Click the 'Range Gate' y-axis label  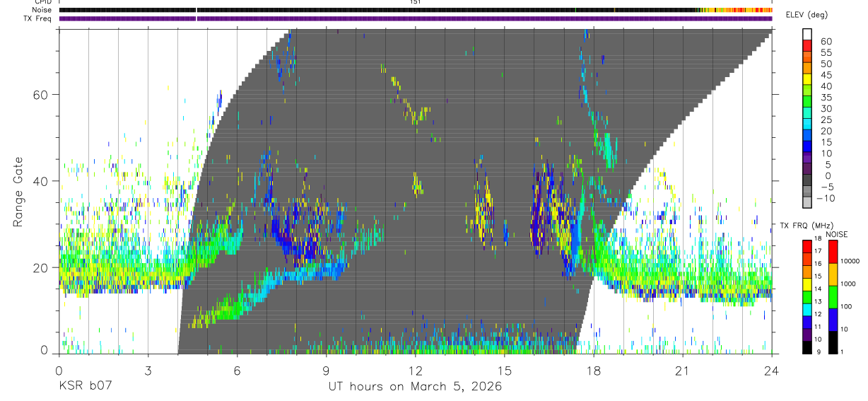[18, 192]
